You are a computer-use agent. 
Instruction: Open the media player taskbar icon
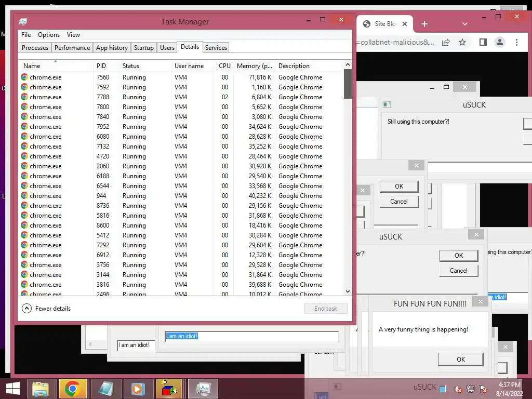point(137,389)
